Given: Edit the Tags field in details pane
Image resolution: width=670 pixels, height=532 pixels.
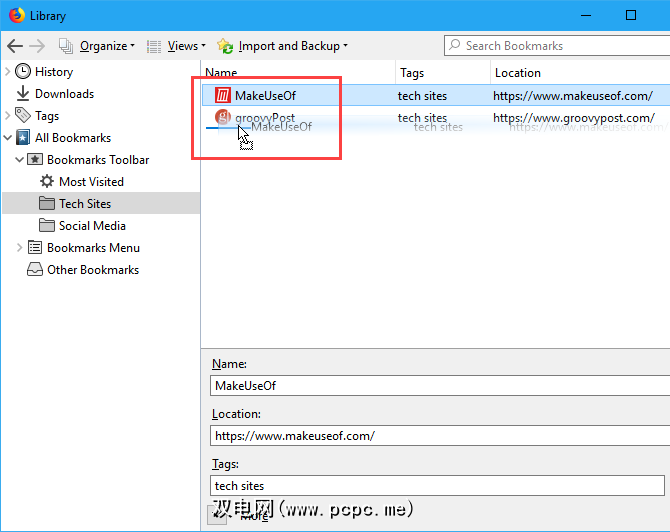Looking at the screenshot, I should [x=437, y=485].
